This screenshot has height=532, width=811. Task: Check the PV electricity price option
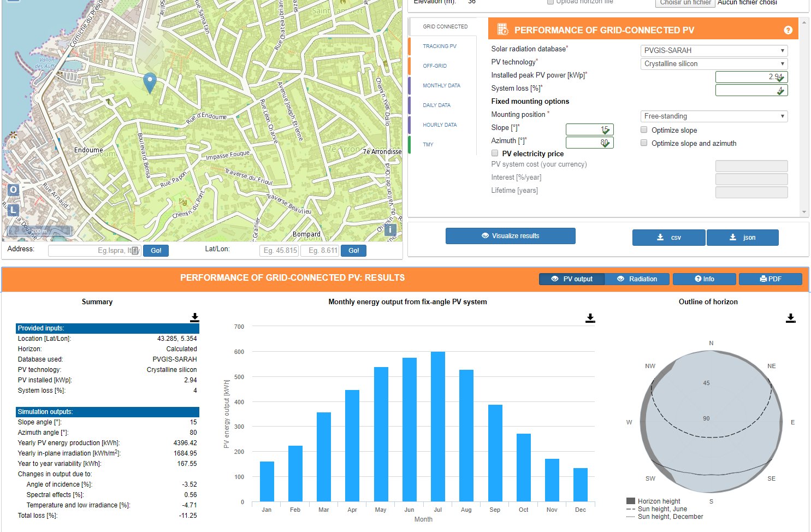pos(494,153)
